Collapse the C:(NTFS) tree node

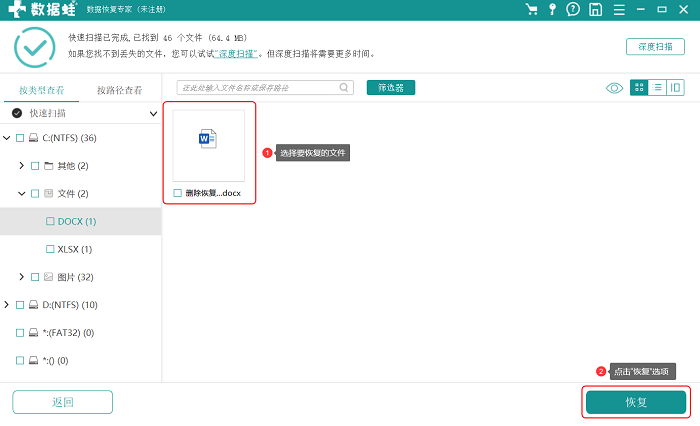point(7,138)
